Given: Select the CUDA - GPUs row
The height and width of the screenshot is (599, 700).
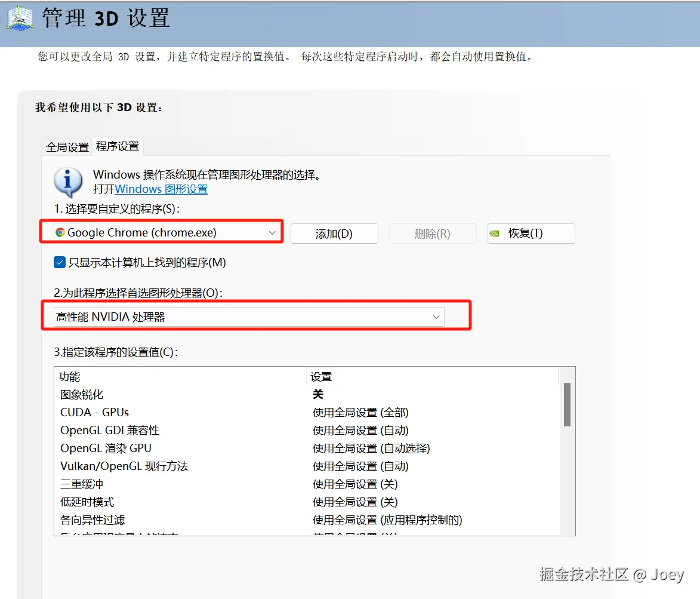Looking at the screenshot, I should pos(306,412).
